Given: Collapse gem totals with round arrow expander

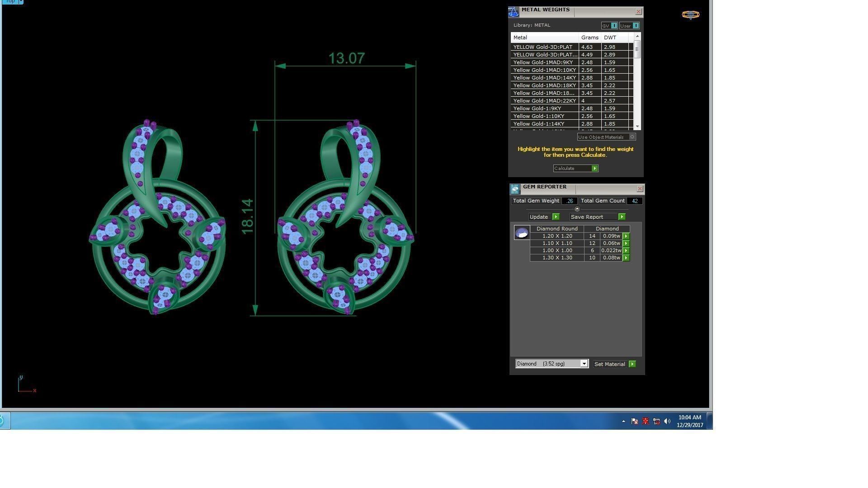Looking at the screenshot, I should coord(577,209).
